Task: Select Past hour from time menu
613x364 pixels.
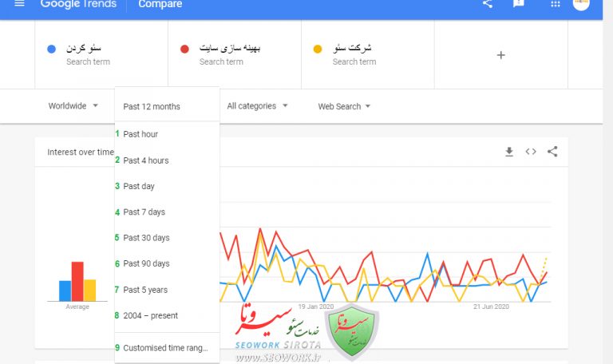Action: click(x=140, y=134)
